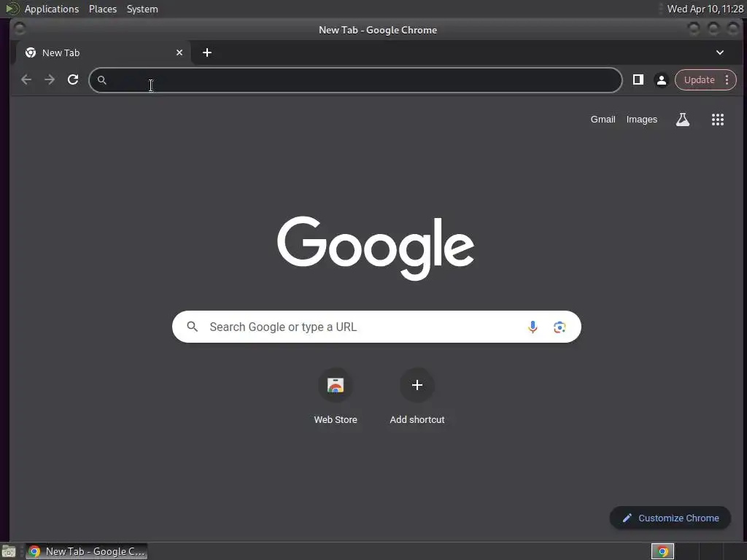The height and width of the screenshot is (560, 747).
Task: Open the profile avatar icon
Action: pos(661,80)
